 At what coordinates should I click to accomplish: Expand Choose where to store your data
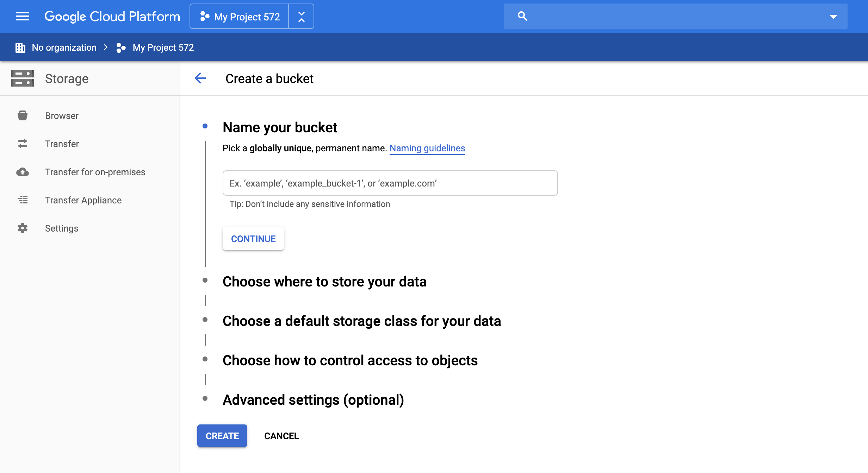tap(324, 282)
